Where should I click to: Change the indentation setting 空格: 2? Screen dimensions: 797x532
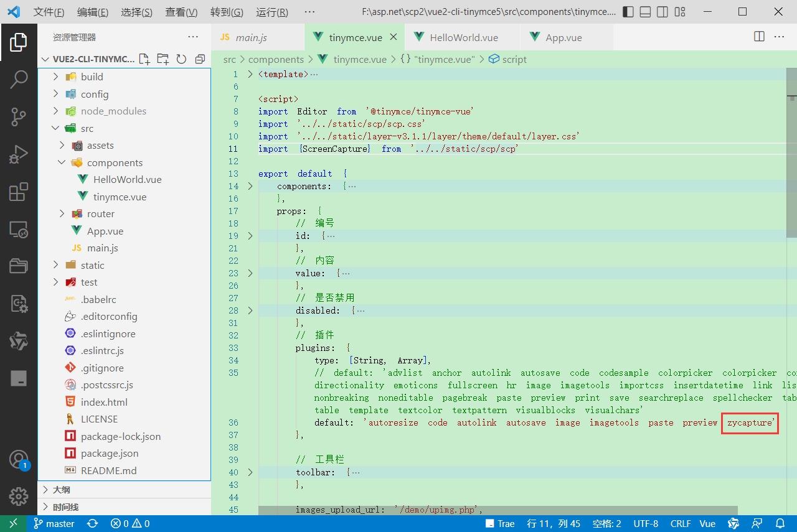pos(607,524)
